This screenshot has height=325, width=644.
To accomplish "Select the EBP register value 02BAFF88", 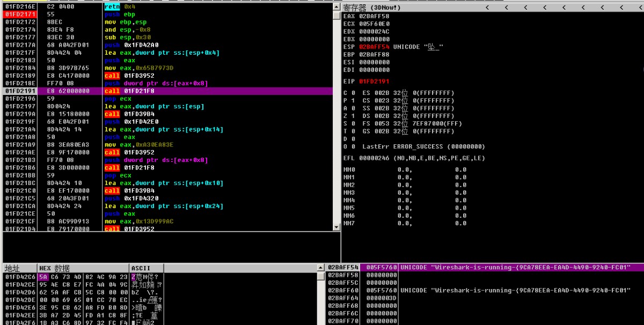I will (375, 55).
